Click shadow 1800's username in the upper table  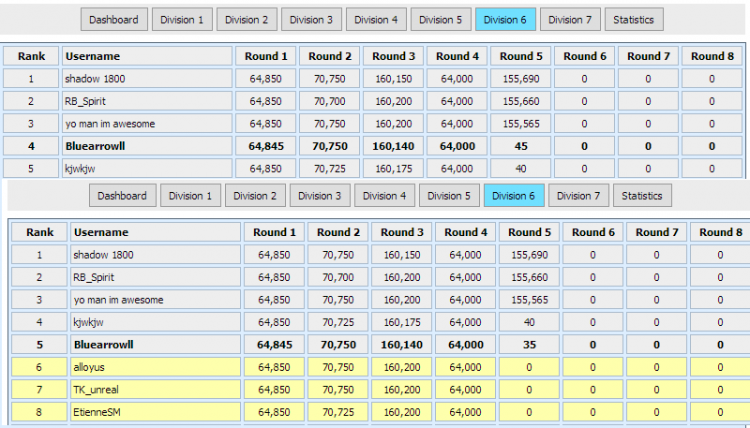click(145, 78)
